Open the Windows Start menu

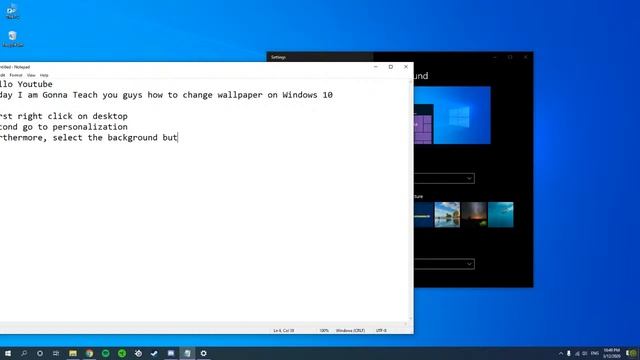point(7,353)
